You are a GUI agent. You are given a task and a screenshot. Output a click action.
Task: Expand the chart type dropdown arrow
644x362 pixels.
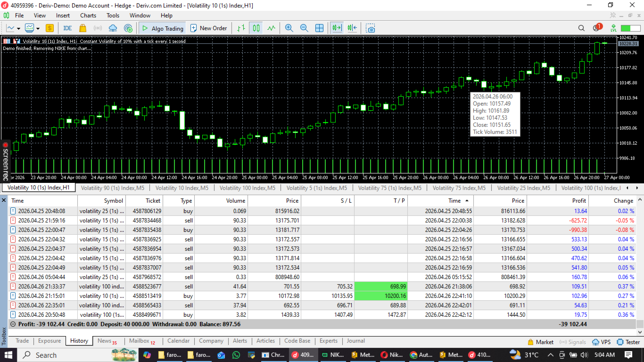point(18,28)
